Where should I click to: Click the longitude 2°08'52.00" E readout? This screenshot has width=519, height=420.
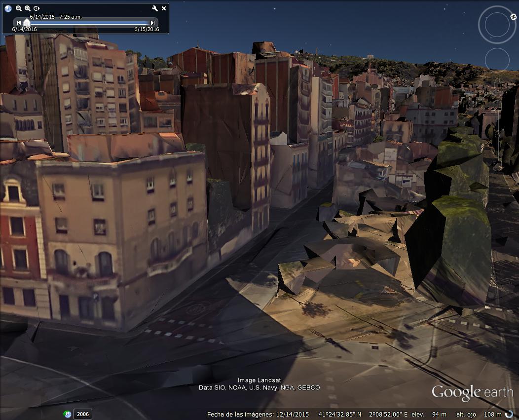point(388,415)
